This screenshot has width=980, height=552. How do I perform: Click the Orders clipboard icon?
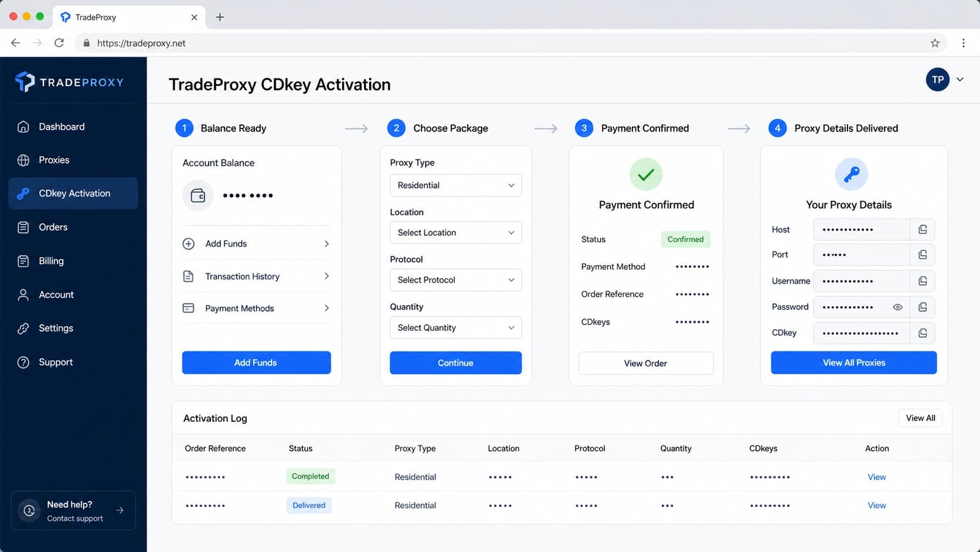(x=23, y=227)
